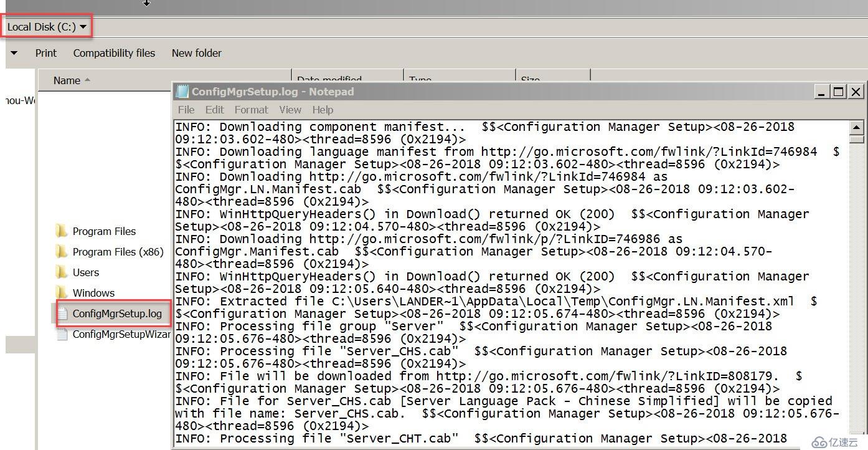Click the Notepad icon in the title bar

tap(182, 92)
